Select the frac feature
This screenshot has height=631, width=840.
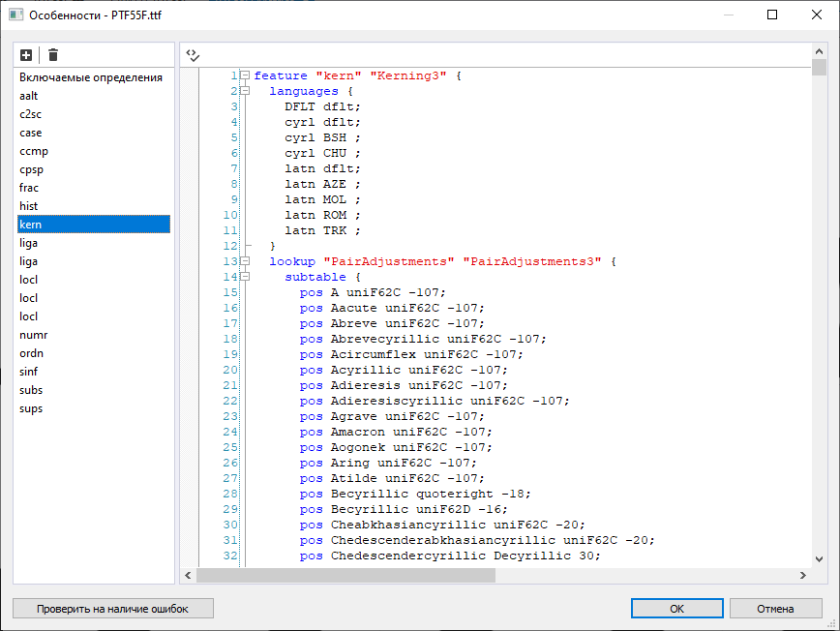click(x=94, y=188)
